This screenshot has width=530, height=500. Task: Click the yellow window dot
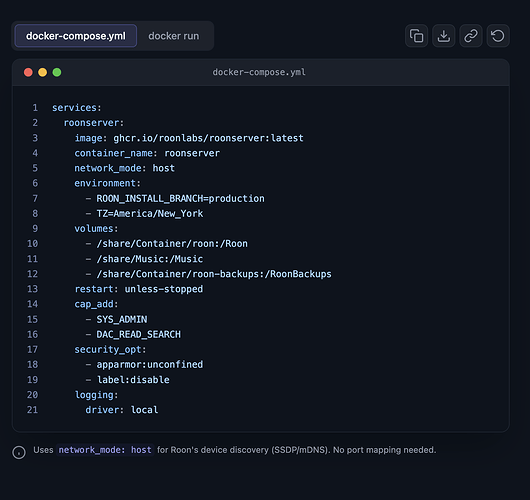click(43, 72)
